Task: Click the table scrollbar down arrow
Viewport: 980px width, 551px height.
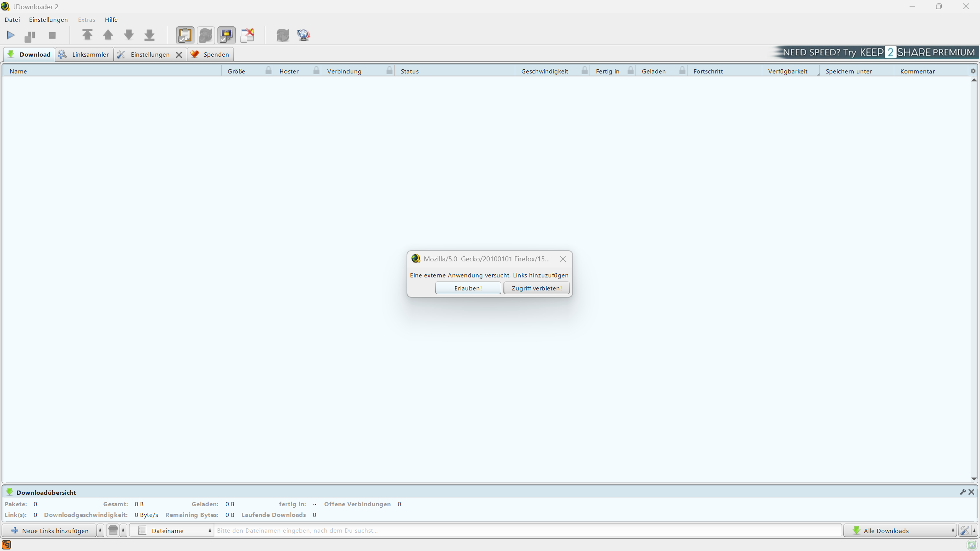Action: 974,479
